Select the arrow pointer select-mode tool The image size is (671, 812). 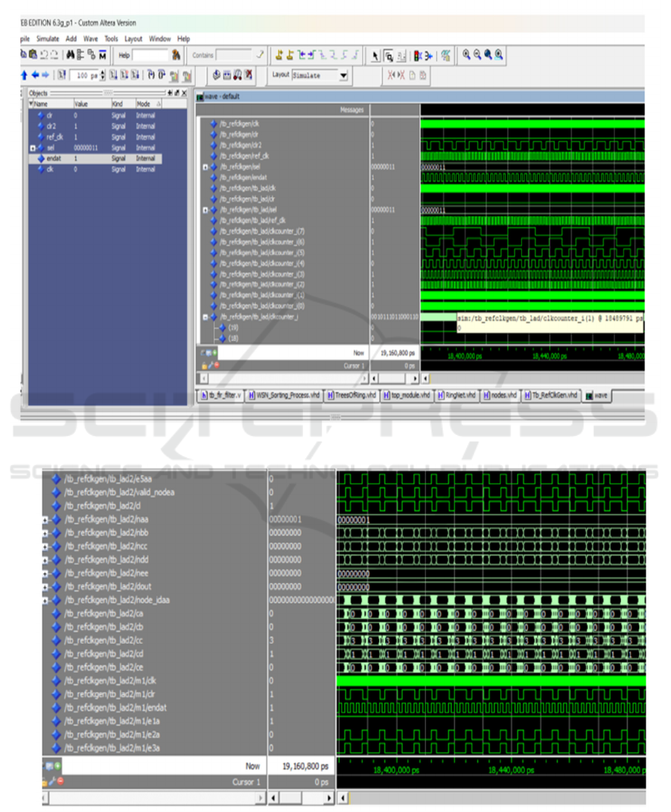[x=375, y=54]
